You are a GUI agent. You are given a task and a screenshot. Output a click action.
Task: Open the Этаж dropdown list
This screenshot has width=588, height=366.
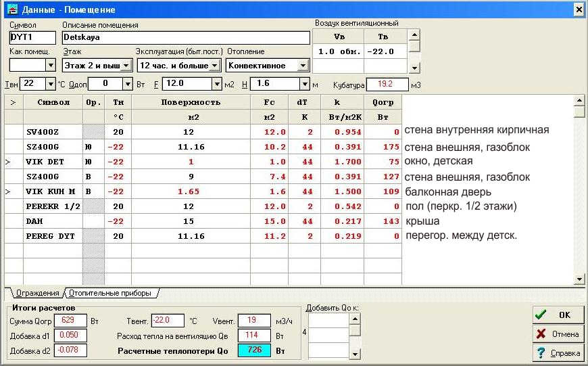(x=126, y=66)
